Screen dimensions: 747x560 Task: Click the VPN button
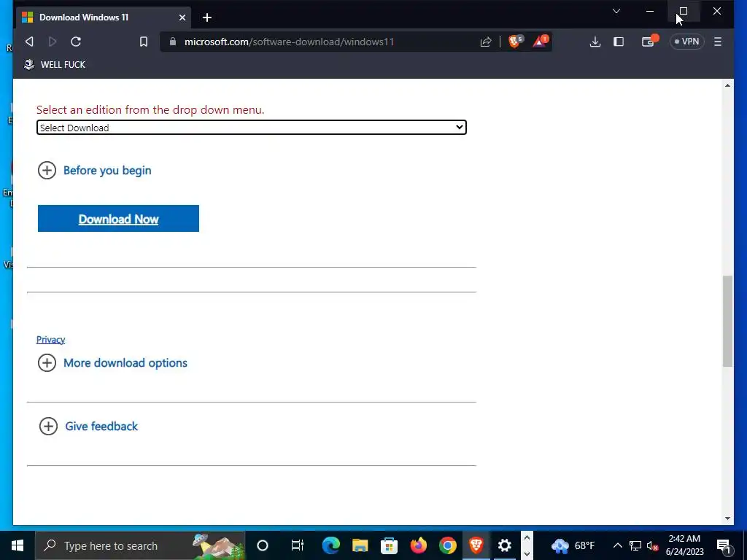(687, 42)
